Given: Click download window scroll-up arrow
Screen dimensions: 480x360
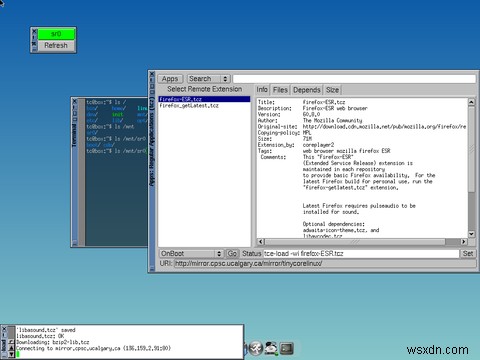Looking at the screenshot, I should 12,348.
